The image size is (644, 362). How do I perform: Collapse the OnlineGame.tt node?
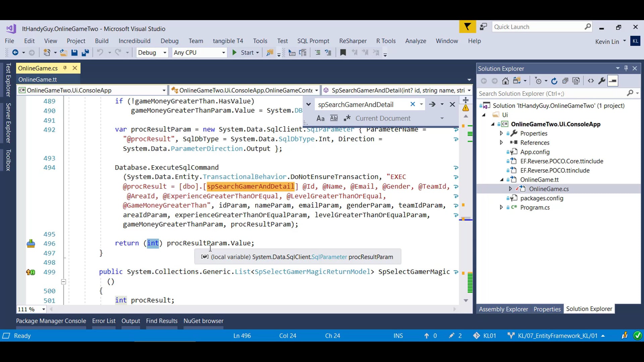pos(502,180)
